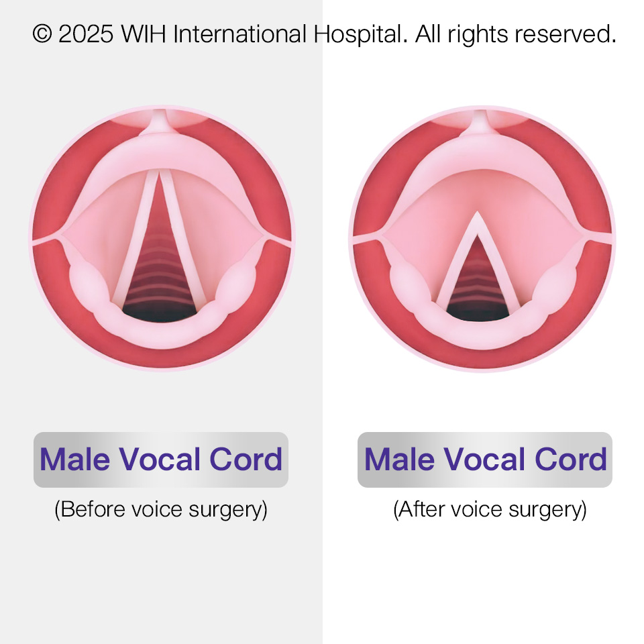The height and width of the screenshot is (644, 644).
Task: Select the before-surgery vocal cord illustration
Action: coord(161,238)
